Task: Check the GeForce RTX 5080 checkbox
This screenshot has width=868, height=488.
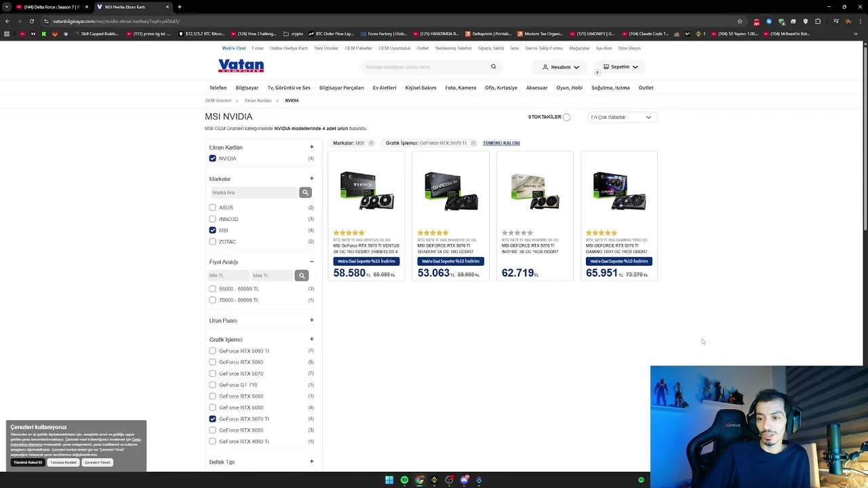Action: [x=212, y=407]
